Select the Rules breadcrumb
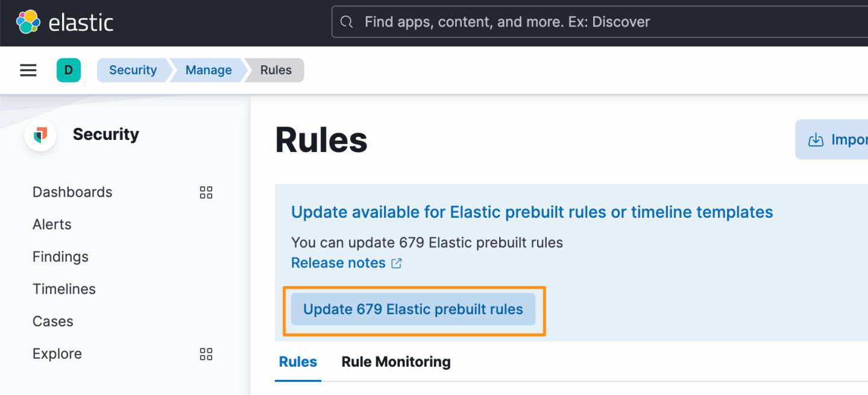Image resolution: width=868 pixels, height=395 pixels. tap(276, 70)
